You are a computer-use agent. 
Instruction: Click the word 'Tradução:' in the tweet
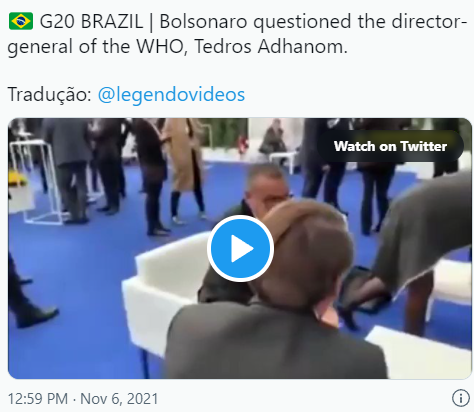tap(49, 94)
